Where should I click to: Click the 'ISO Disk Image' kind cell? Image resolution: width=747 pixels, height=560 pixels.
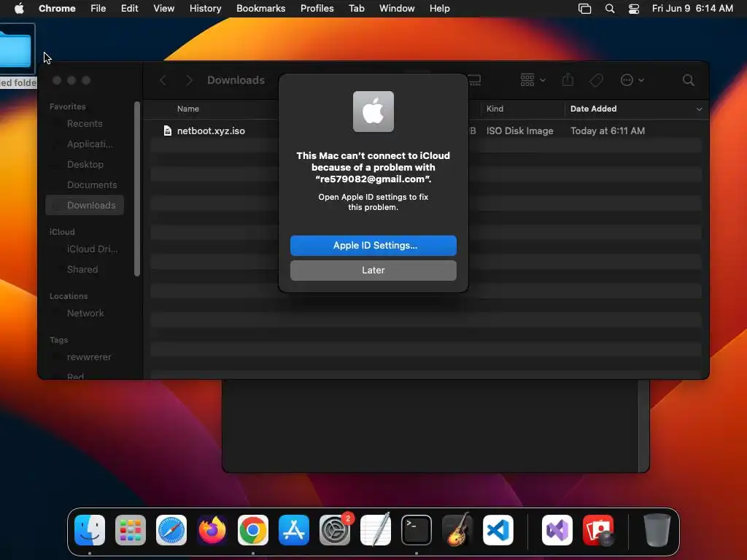[x=519, y=131]
